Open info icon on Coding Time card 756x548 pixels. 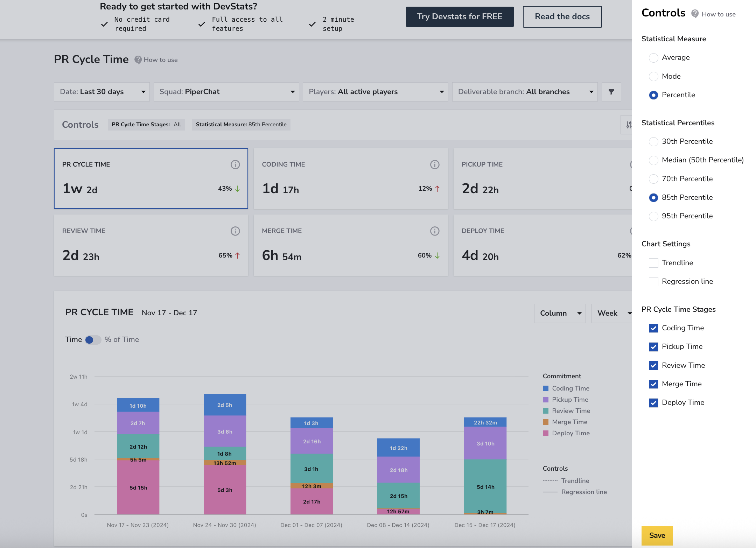pyautogui.click(x=435, y=164)
